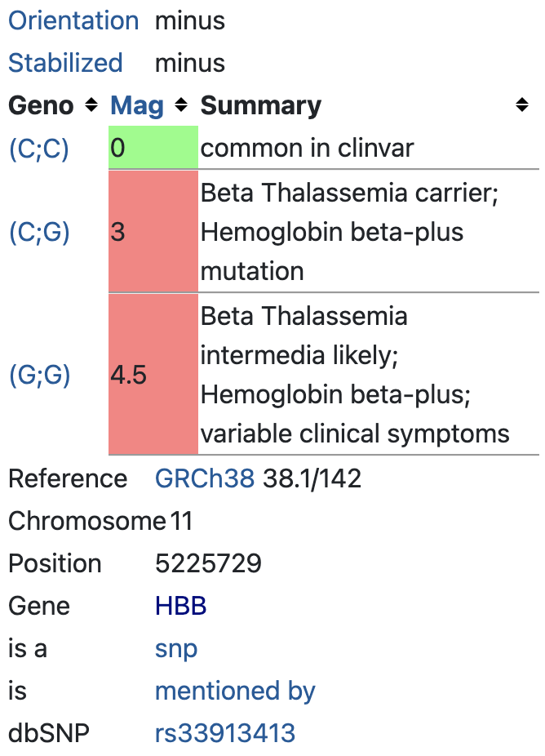
Task: Click the snp type link
Action: (174, 648)
